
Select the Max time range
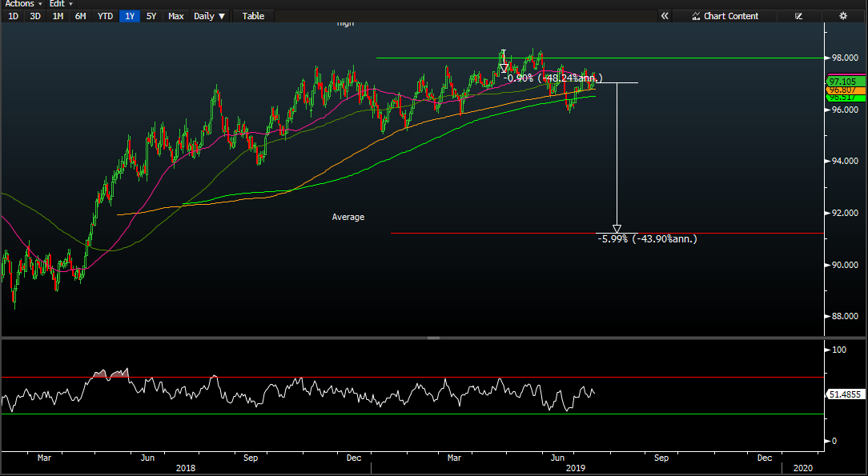176,16
